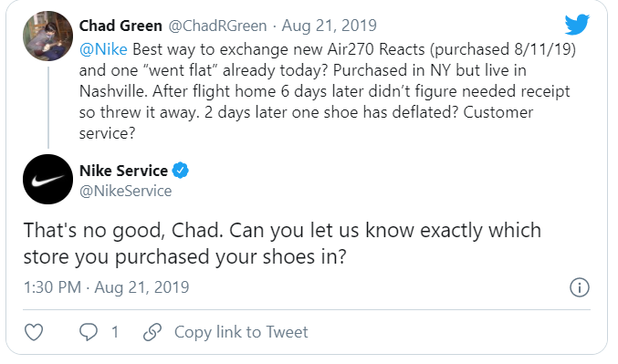
Task: Open Chad's tweet date Aug 21, 2019
Action: point(330,26)
